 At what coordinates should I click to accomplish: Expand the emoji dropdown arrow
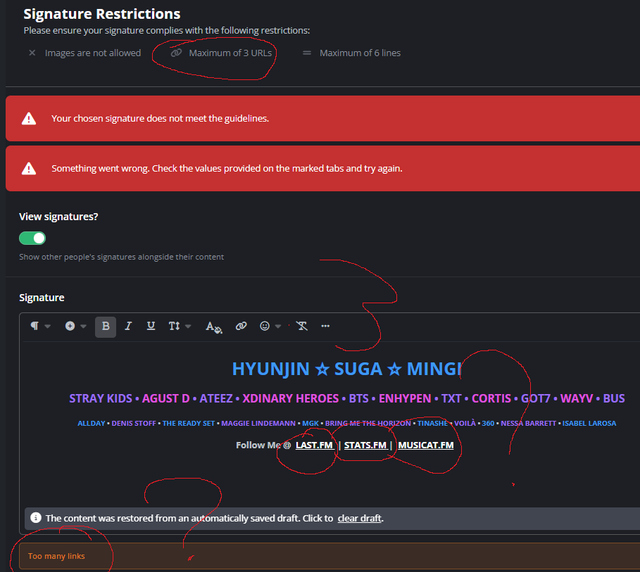278,326
